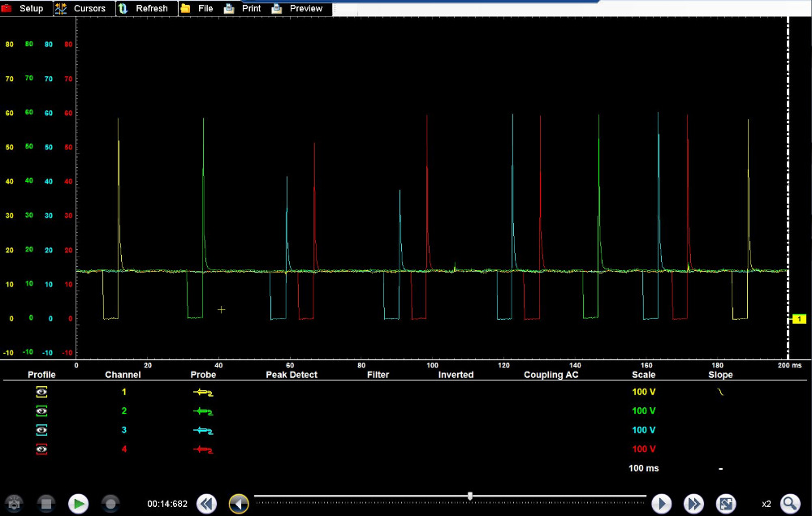Change the 100 ms time sweep
The width and height of the screenshot is (812, 516).
click(643, 469)
